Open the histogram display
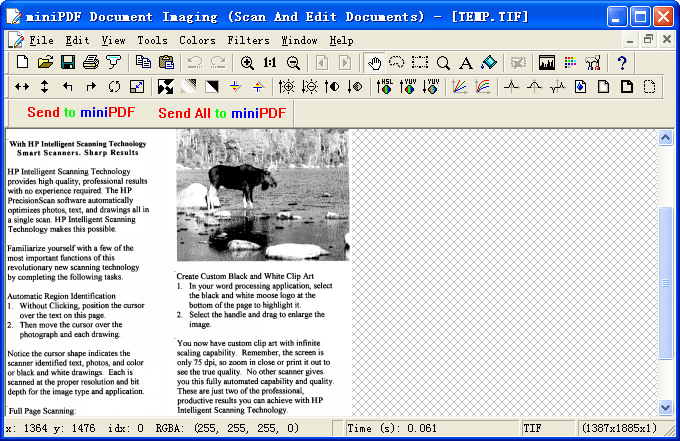Image resolution: width=680 pixels, height=441 pixels. (x=547, y=63)
